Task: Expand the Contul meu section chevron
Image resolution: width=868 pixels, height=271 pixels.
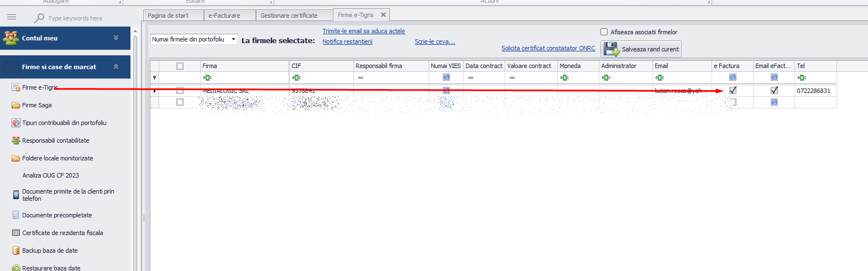Action: [116, 38]
